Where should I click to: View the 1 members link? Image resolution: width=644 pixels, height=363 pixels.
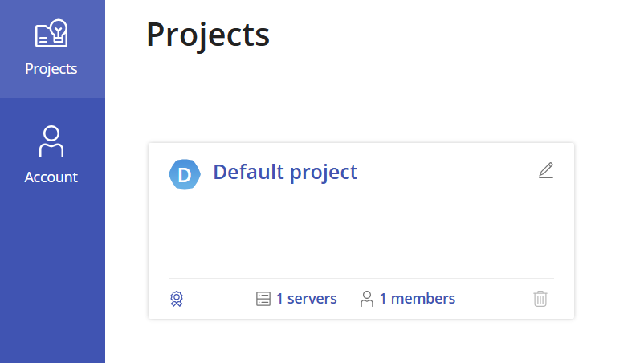418,299
